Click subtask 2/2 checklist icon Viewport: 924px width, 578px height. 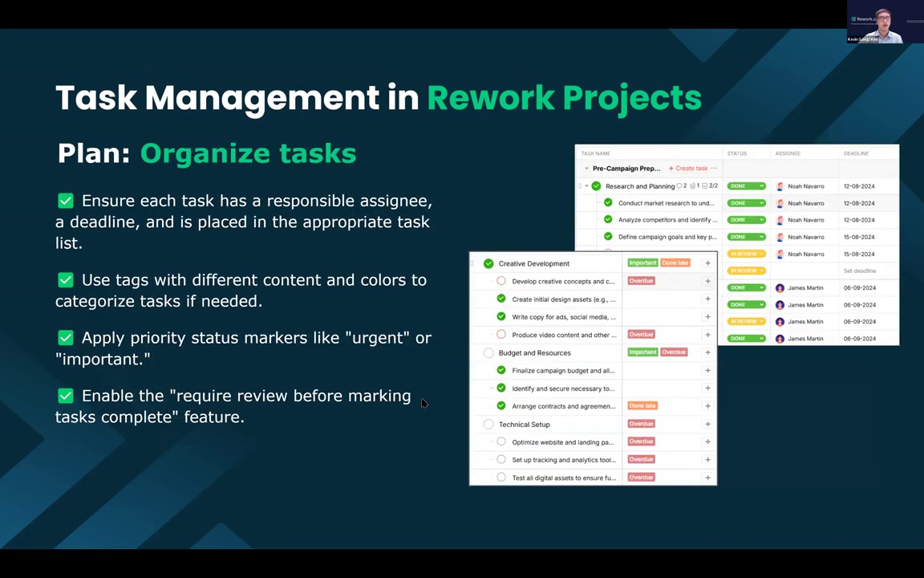coord(705,185)
